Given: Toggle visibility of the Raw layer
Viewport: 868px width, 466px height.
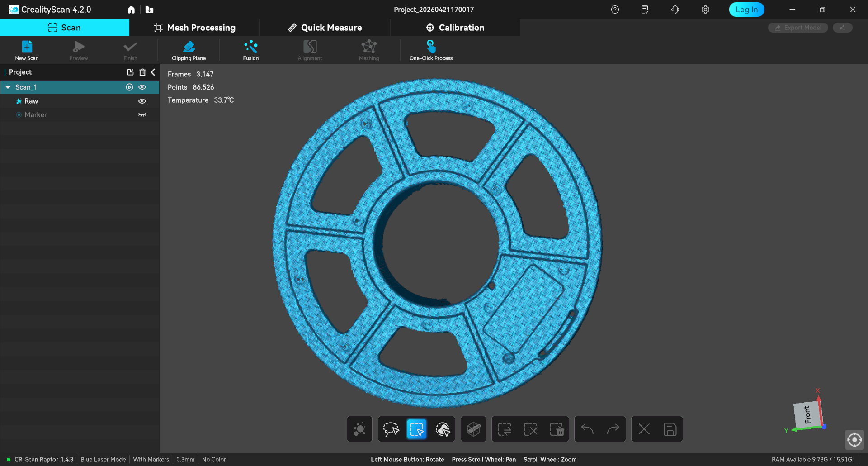Looking at the screenshot, I should [x=142, y=101].
